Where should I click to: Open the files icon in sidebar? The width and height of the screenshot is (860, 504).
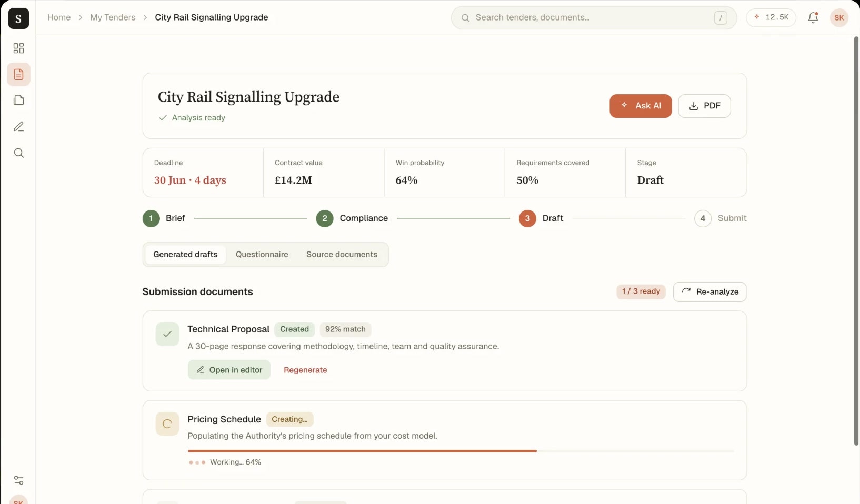click(18, 100)
